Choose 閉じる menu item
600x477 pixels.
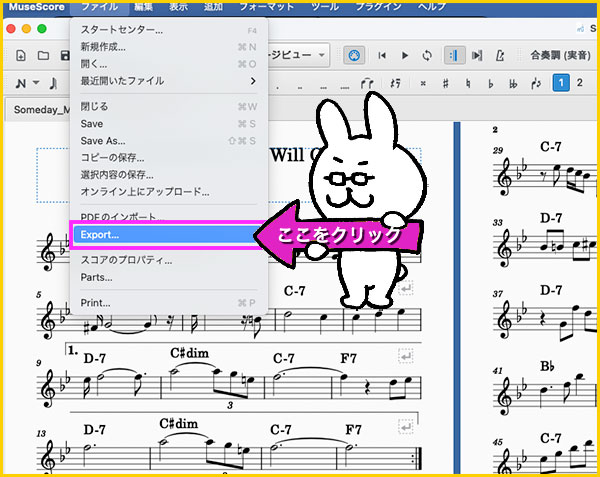point(169,106)
